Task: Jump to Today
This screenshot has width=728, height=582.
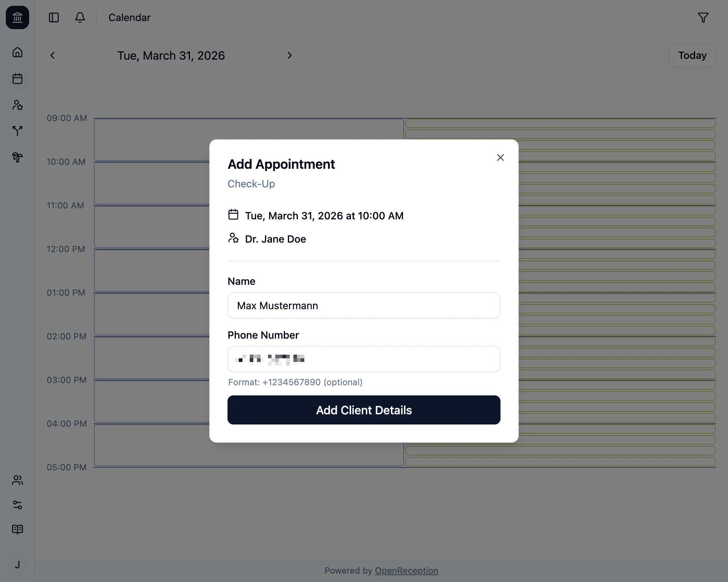Action: tap(692, 55)
